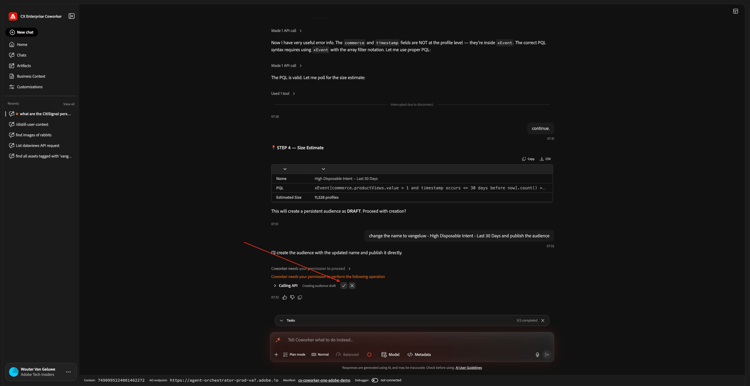Select the PQL expression cell in the table
This screenshot has height=386, width=750.
click(430, 188)
